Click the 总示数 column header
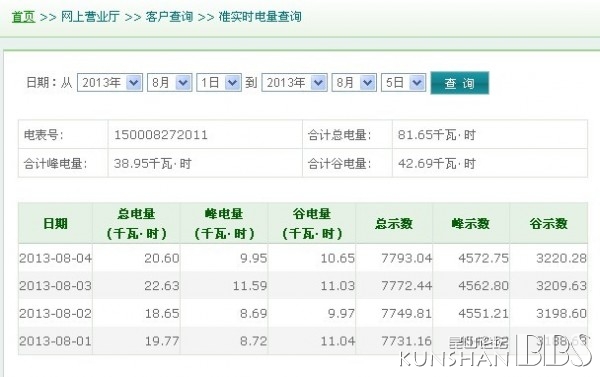The image size is (600, 377). pyautogui.click(x=394, y=224)
